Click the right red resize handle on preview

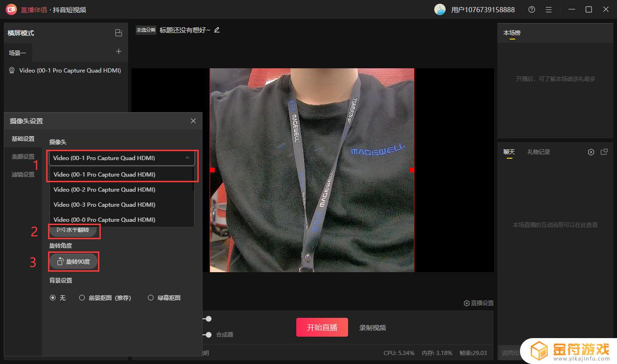pos(412,170)
